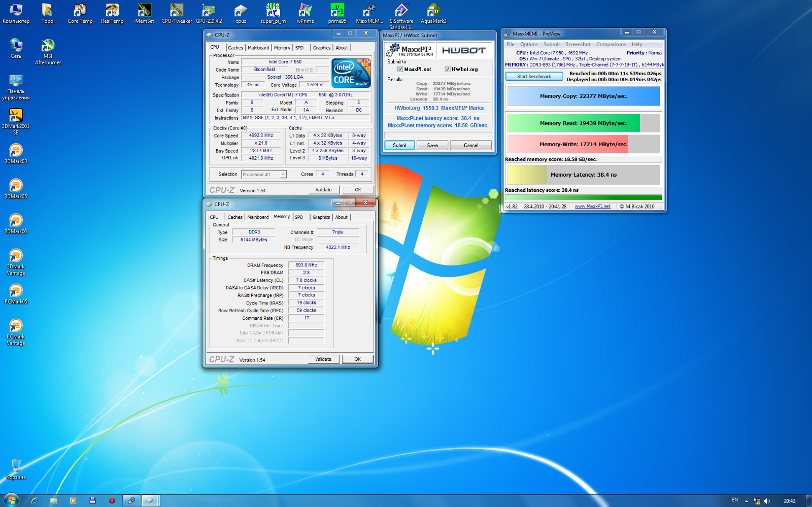Open the Screenshot menu in MaxxMEM
The image size is (812, 507).
(x=578, y=45)
